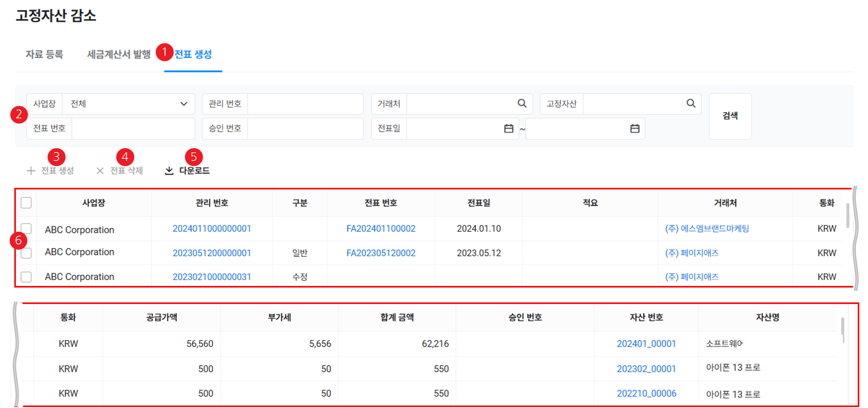Open the 전표일 start date calendar
This screenshot has height=408, width=868.
click(508, 128)
